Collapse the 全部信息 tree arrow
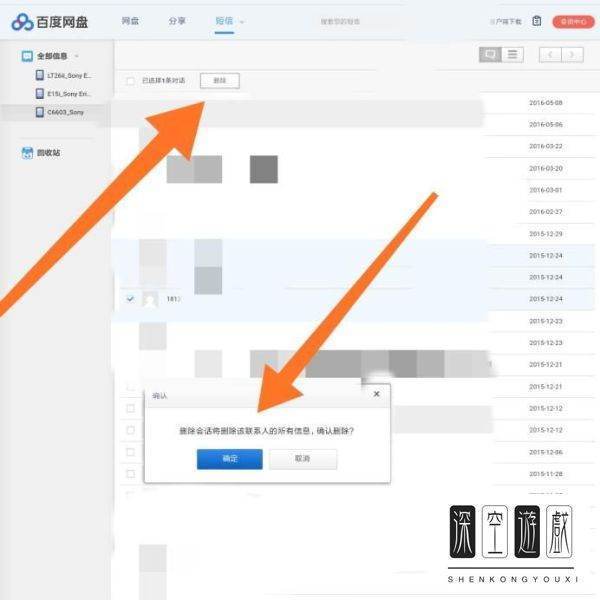Viewport: 600px width, 600px height. (77, 56)
